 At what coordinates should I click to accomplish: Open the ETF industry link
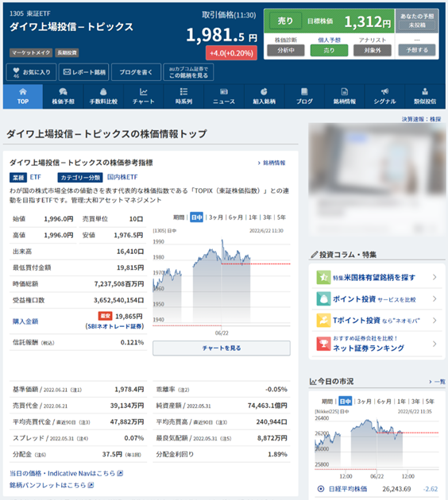point(36,177)
